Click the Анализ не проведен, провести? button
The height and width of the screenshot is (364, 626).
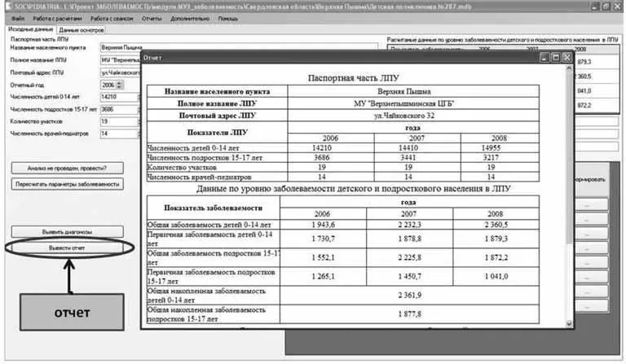point(67,169)
